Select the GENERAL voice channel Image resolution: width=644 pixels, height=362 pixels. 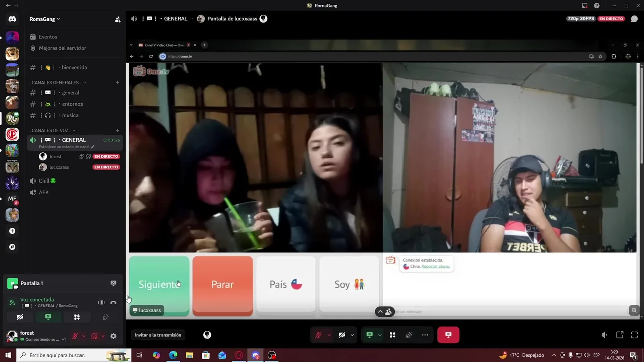click(x=74, y=140)
